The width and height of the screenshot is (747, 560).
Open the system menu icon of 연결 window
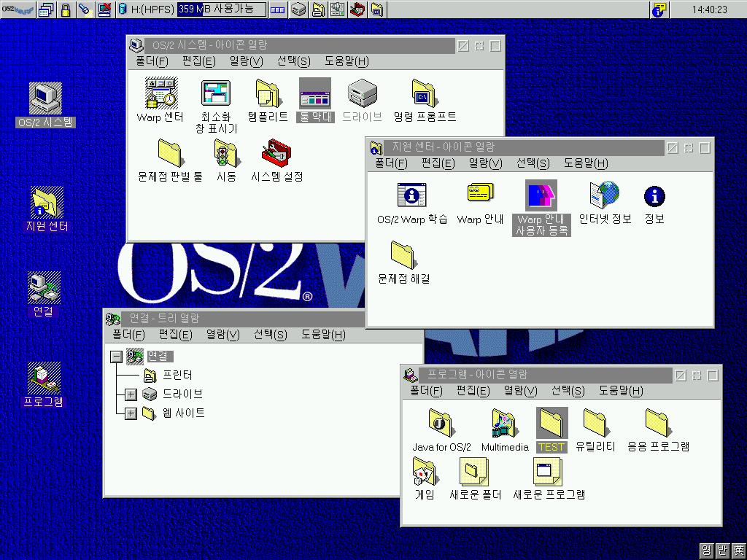pyautogui.click(x=113, y=319)
